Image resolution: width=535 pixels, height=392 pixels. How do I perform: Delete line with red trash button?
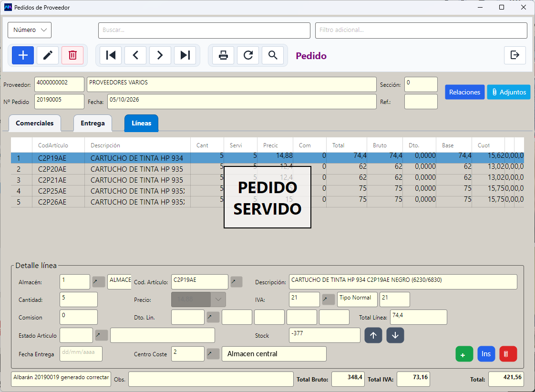coord(508,354)
